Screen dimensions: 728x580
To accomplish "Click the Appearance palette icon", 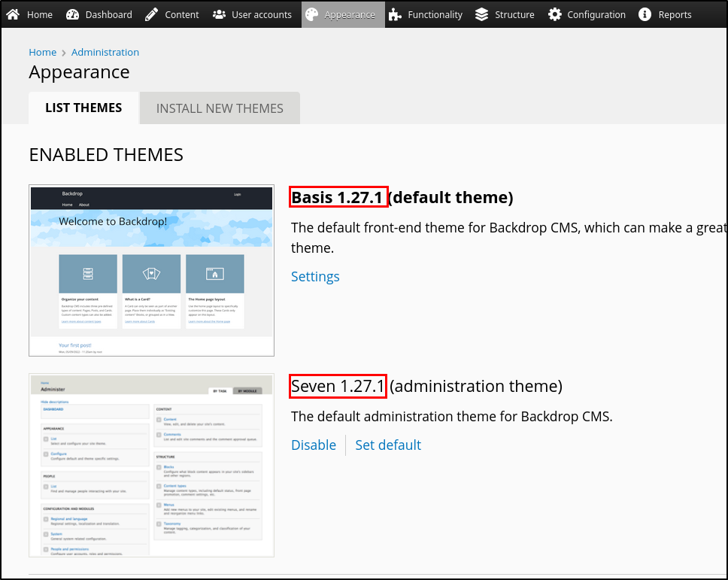I will (x=312, y=14).
